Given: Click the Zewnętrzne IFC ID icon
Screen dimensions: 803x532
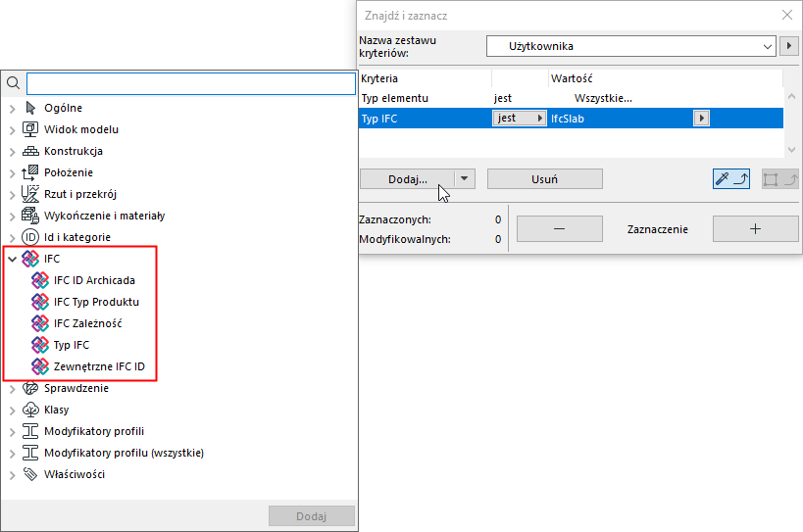Looking at the screenshot, I should [40, 366].
